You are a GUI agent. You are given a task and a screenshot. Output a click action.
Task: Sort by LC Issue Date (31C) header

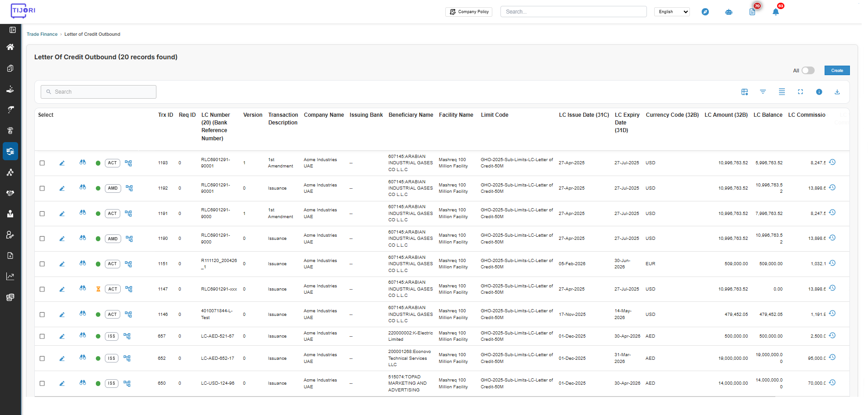coord(584,115)
